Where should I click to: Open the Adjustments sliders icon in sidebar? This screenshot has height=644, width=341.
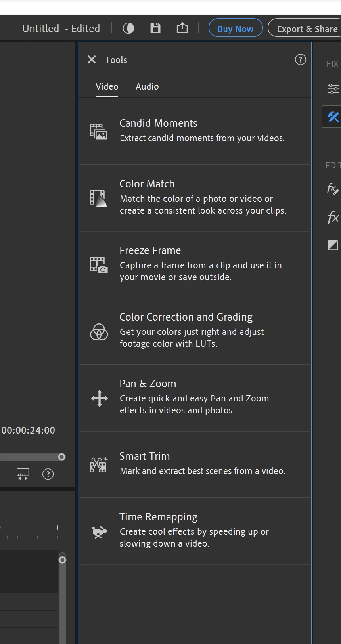333,89
